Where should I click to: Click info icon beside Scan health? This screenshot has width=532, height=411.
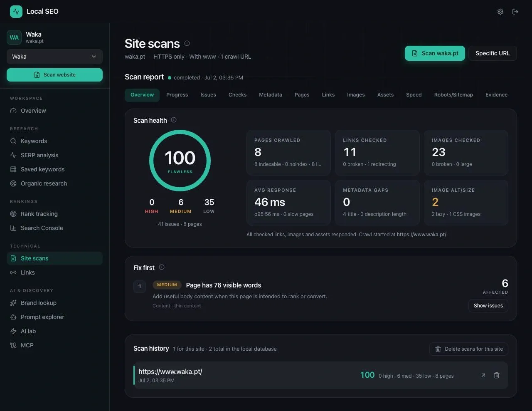coord(174,120)
